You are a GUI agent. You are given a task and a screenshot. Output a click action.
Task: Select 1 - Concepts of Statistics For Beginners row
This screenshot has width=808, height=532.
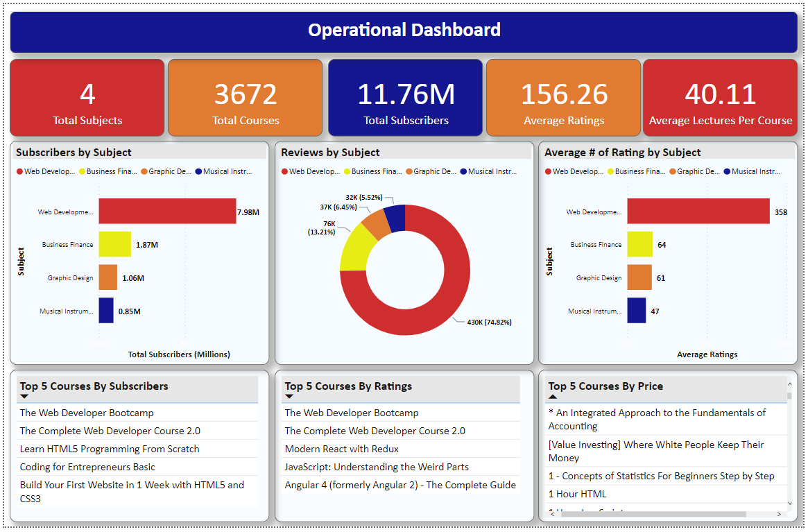coord(667,476)
